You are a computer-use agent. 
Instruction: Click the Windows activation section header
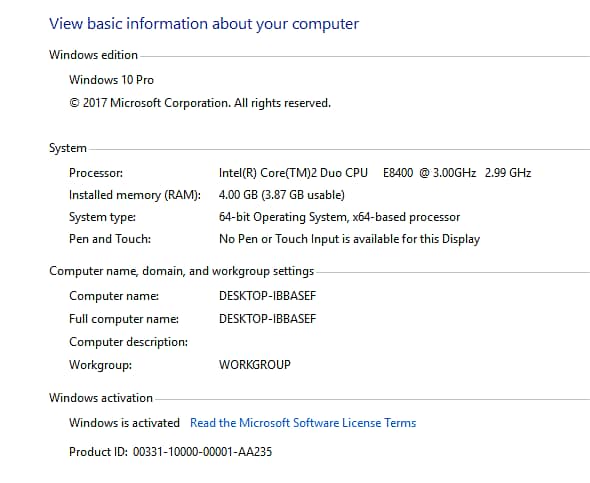click(x=101, y=398)
